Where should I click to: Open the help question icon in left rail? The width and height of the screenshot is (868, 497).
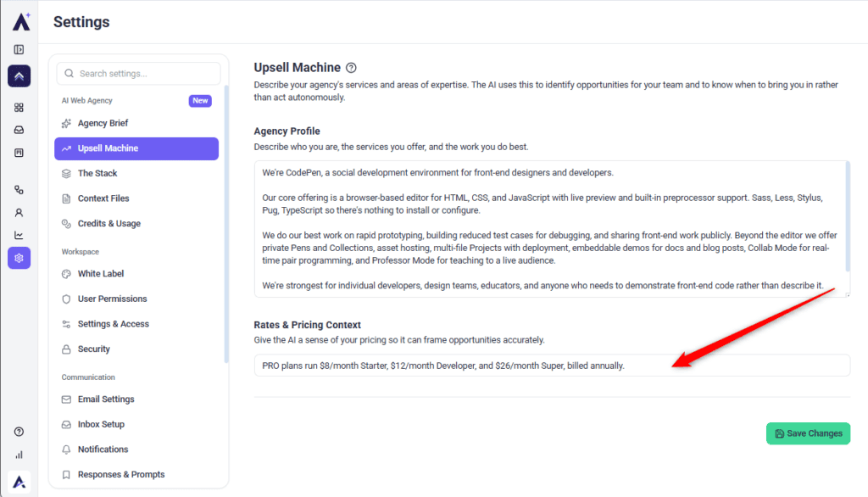tap(19, 433)
